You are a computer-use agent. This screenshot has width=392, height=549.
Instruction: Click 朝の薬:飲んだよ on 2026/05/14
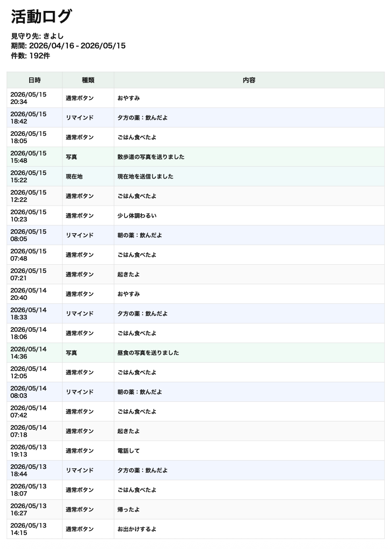[140, 392]
